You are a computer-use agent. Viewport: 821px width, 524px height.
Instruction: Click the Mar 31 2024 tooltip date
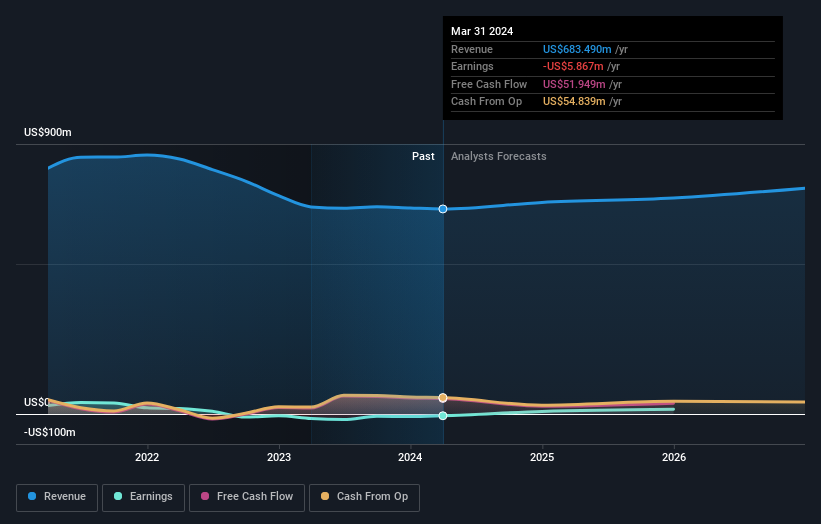pyautogui.click(x=482, y=31)
